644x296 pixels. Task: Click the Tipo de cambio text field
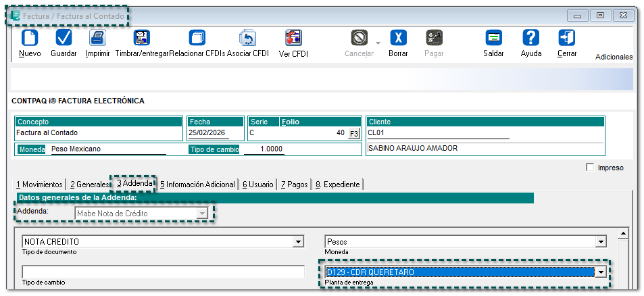coord(163,272)
